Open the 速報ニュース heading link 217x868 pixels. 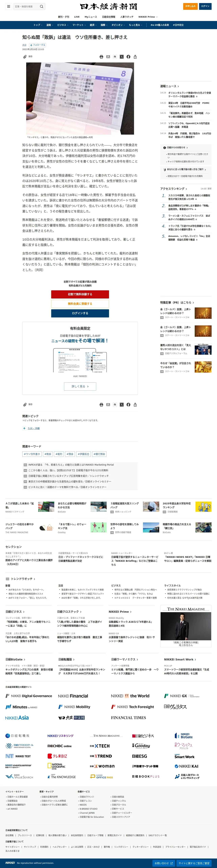[x=170, y=86]
